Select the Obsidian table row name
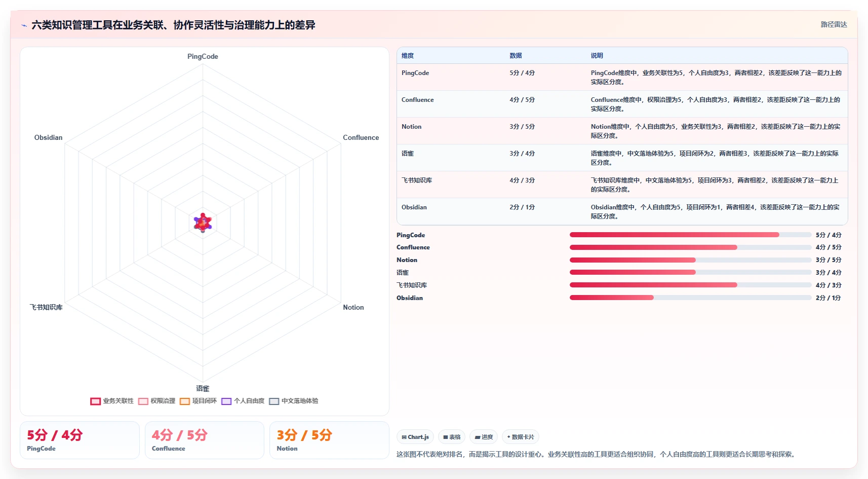 414,207
